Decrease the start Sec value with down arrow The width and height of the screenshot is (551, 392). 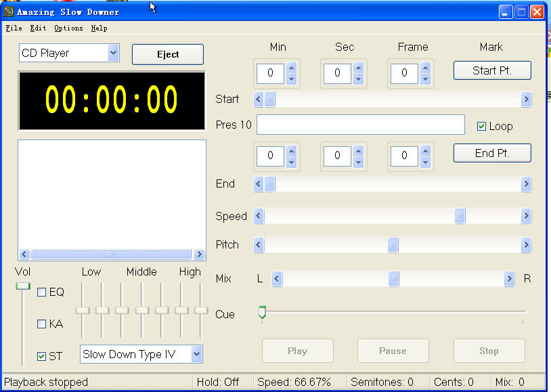tap(358, 79)
